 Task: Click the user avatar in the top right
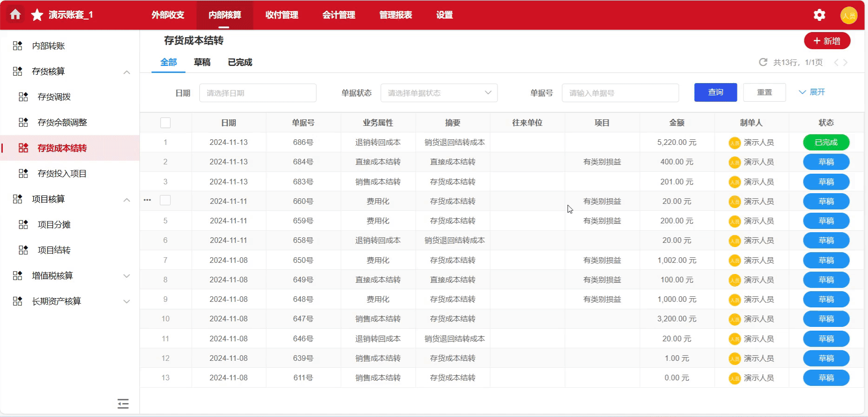848,15
